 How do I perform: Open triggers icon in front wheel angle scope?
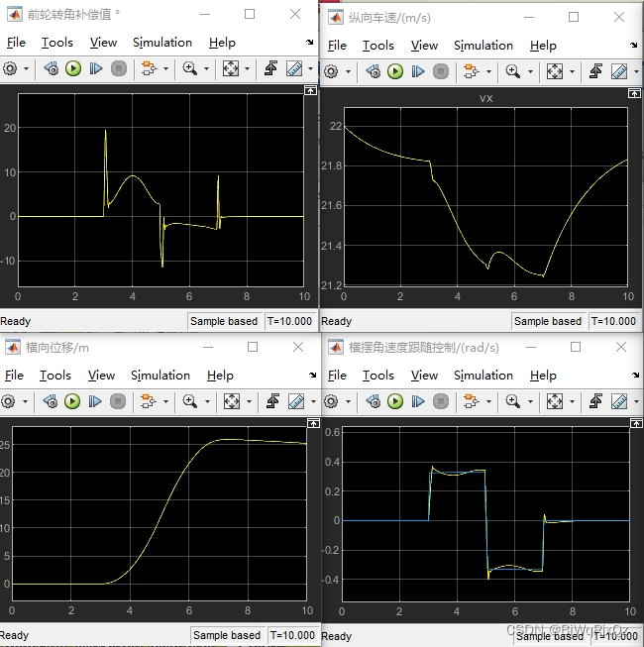(x=270, y=68)
